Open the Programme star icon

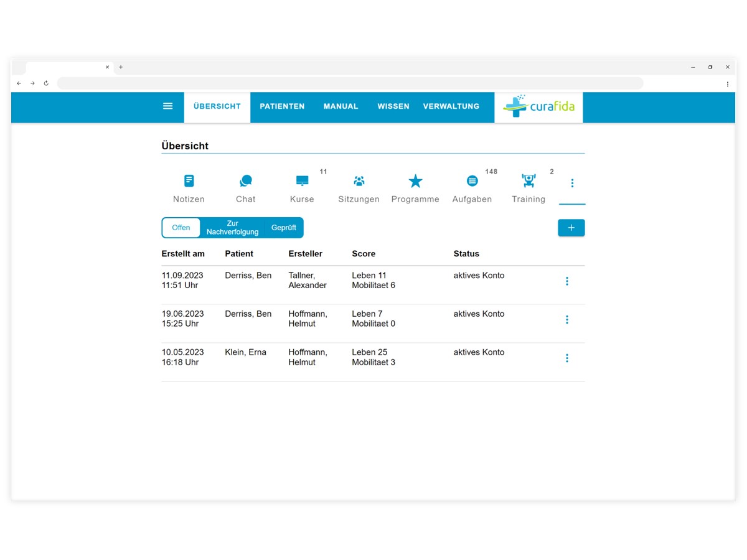(x=415, y=181)
